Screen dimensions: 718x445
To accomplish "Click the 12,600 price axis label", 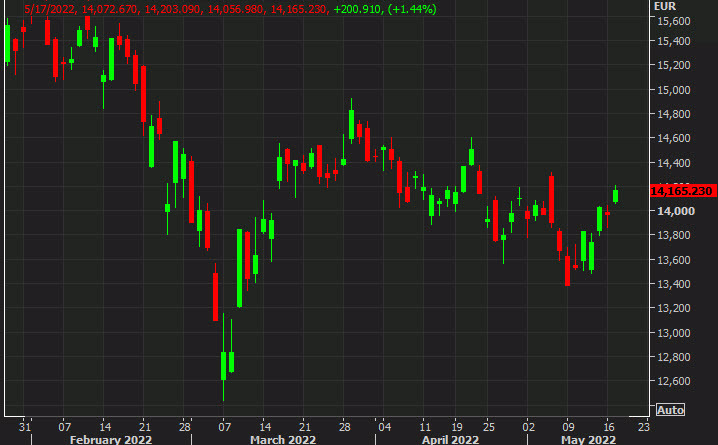I will (674, 381).
